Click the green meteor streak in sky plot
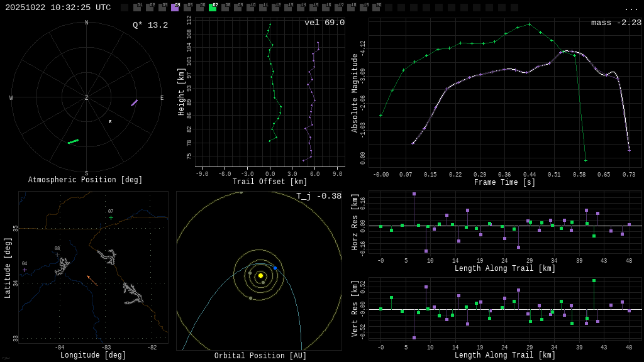 [73, 141]
